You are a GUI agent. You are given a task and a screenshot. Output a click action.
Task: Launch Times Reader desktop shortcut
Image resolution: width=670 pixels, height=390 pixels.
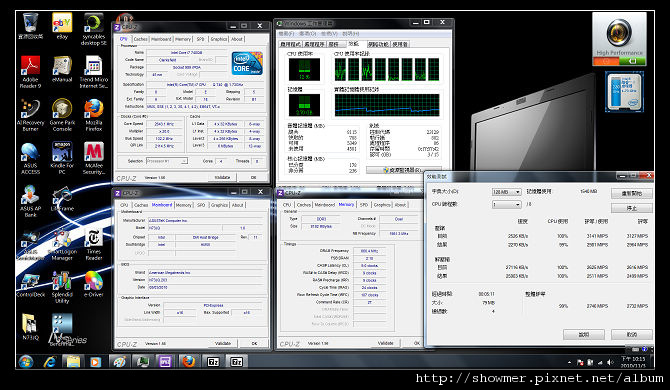pos(94,244)
